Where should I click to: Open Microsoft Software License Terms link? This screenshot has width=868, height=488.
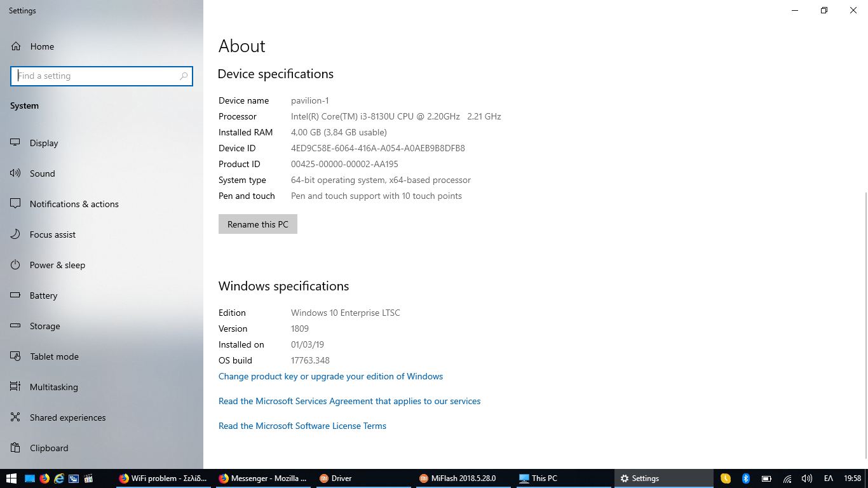(x=302, y=426)
